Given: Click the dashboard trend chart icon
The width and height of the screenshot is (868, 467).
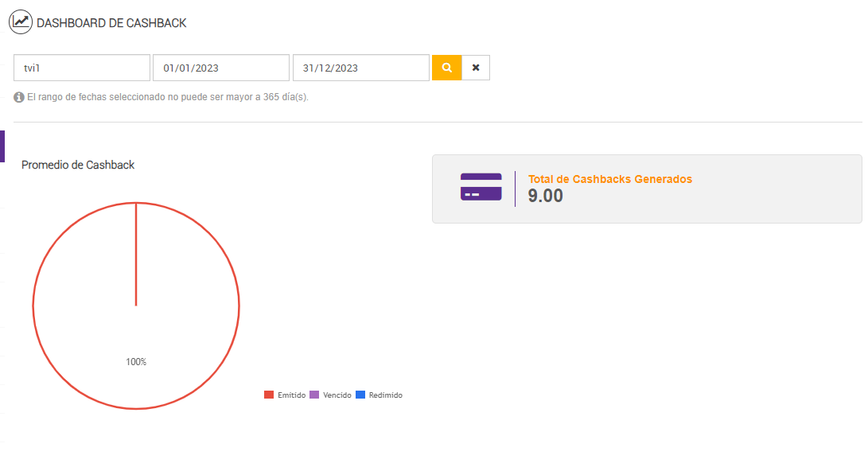Looking at the screenshot, I should tap(21, 22).
